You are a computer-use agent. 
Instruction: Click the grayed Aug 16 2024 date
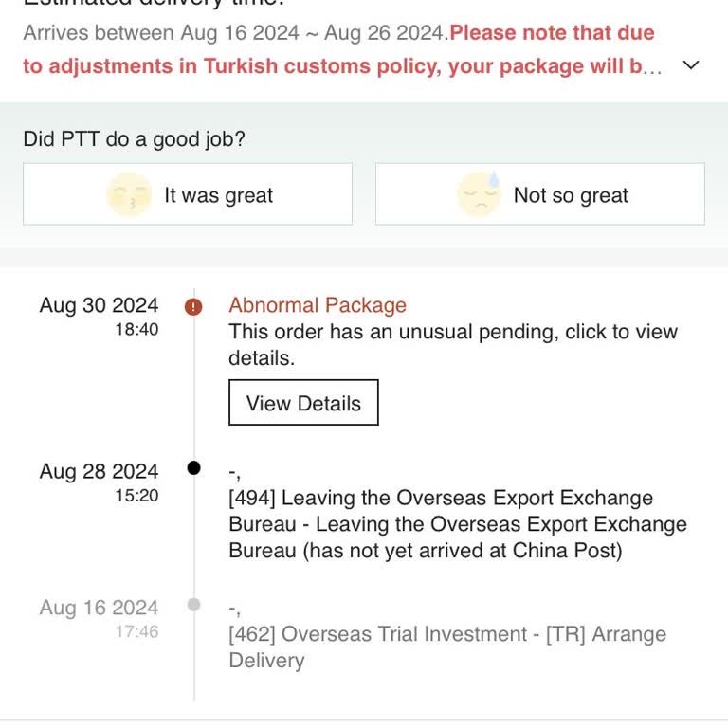pos(99,608)
